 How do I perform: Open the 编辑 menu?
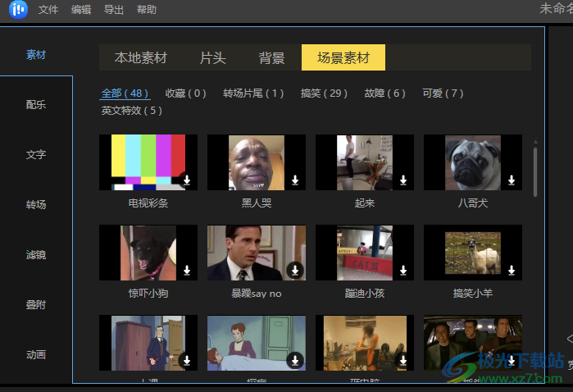[81, 10]
